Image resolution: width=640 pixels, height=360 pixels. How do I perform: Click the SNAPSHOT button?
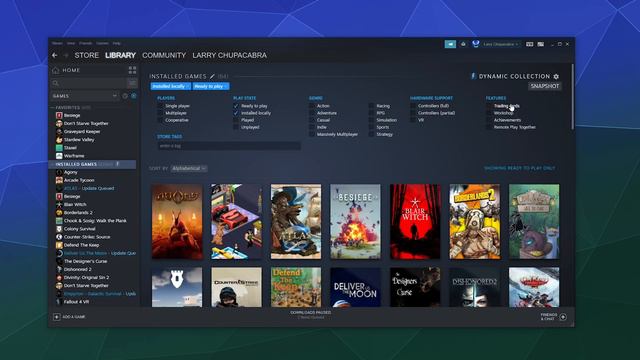(544, 86)
